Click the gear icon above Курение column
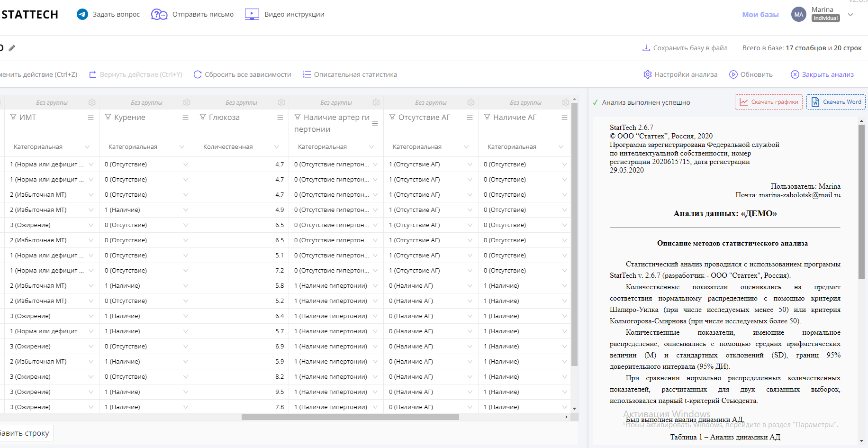This screenshot has height=448, width=868. (x=187, y=102)
